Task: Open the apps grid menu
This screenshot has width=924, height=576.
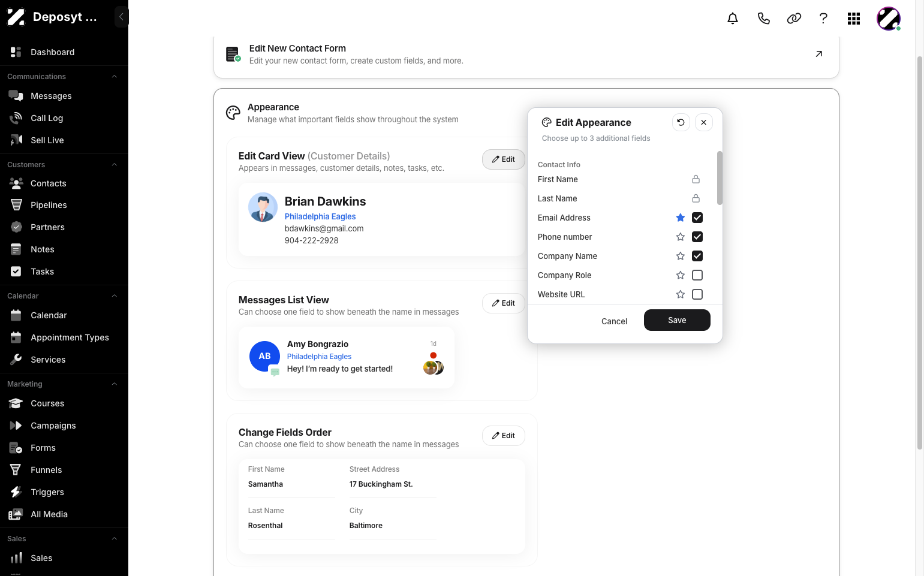Action: (854, 19)
